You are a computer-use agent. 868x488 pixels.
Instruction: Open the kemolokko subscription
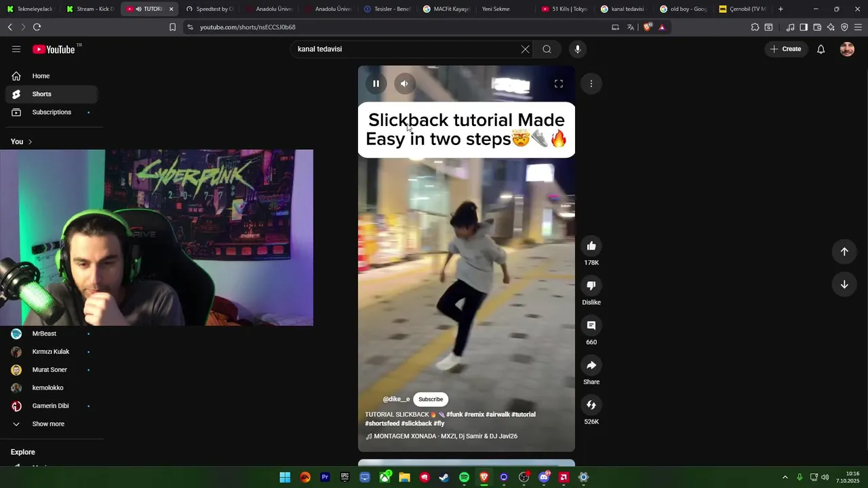point(52,388)
